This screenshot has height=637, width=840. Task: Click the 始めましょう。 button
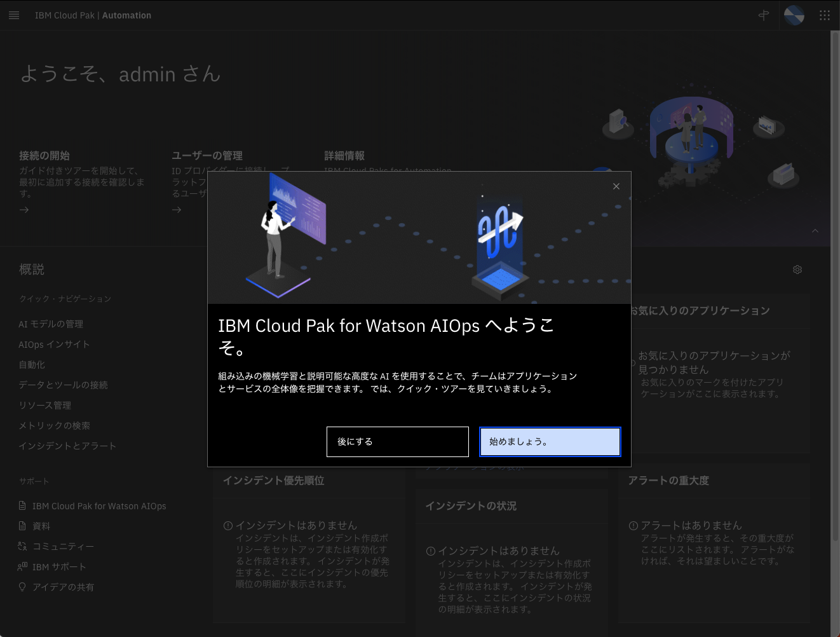[550, 442]
